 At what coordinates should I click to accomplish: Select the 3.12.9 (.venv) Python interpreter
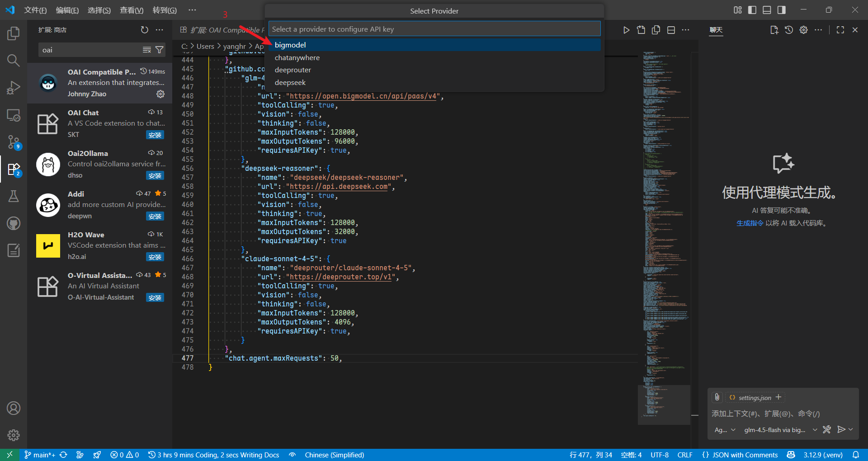click(x=823, y=455)
